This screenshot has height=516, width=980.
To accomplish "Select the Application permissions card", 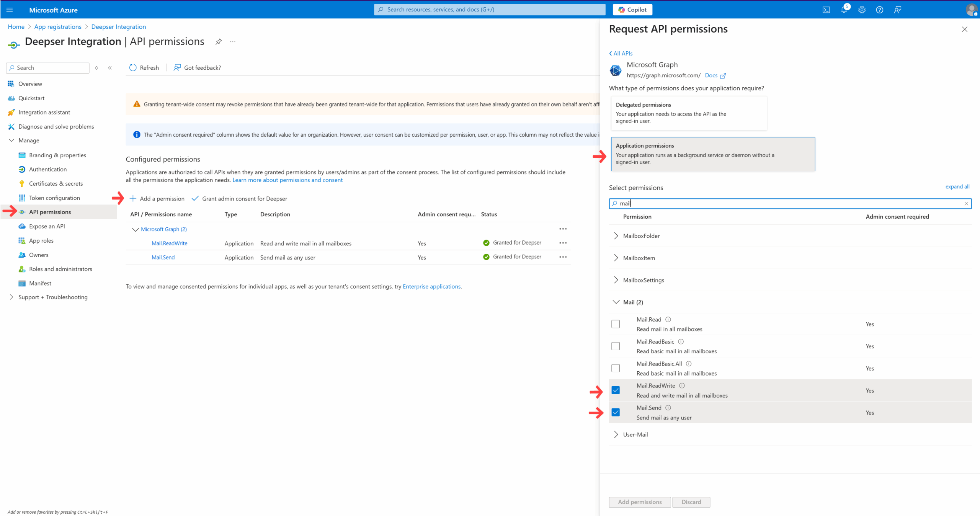I will tap(713, 154).
